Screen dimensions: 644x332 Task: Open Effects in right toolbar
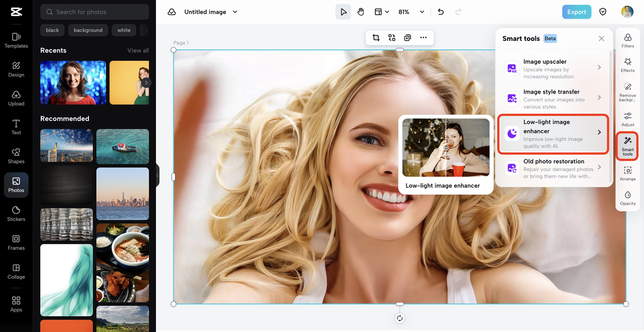click(627, 65)
